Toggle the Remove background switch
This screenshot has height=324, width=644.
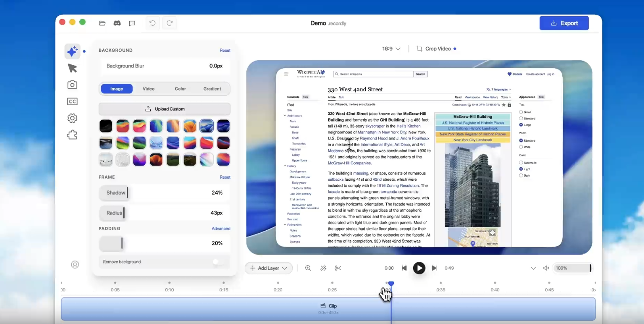coord(218,262)
